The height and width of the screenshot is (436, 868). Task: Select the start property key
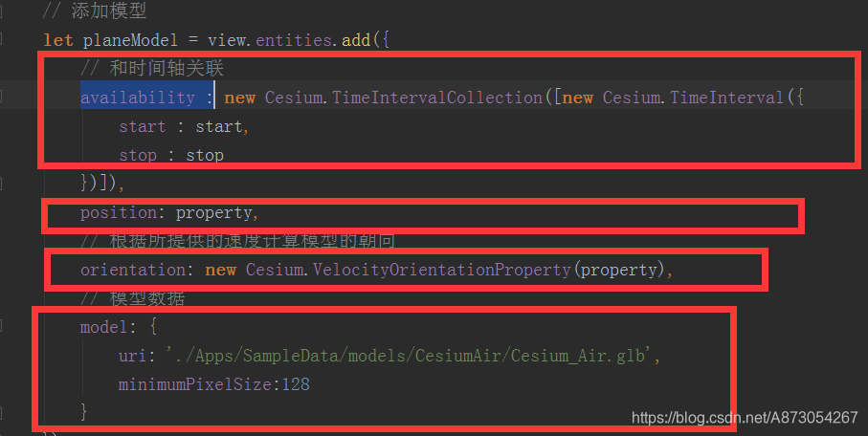point(143,127)
